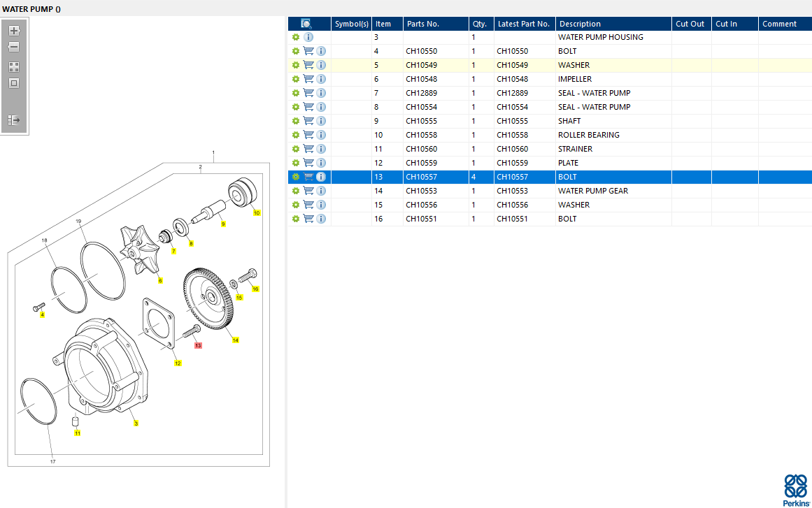Select the PLATE CH10559 row
Image resolution: width=812 pixels, height=508 pixels.
(x=568, y=163)
